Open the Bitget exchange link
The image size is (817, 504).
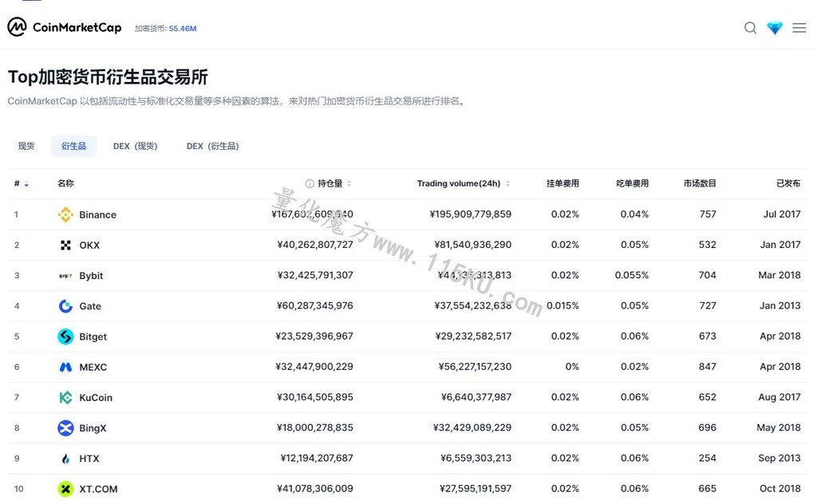[x=93, y=337]
